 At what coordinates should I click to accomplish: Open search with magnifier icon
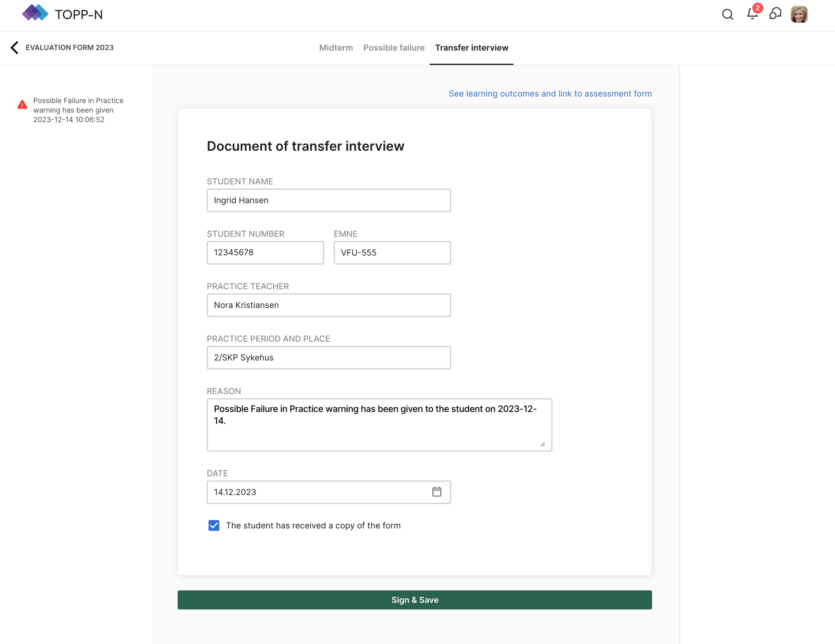click(x=727, y=14)
